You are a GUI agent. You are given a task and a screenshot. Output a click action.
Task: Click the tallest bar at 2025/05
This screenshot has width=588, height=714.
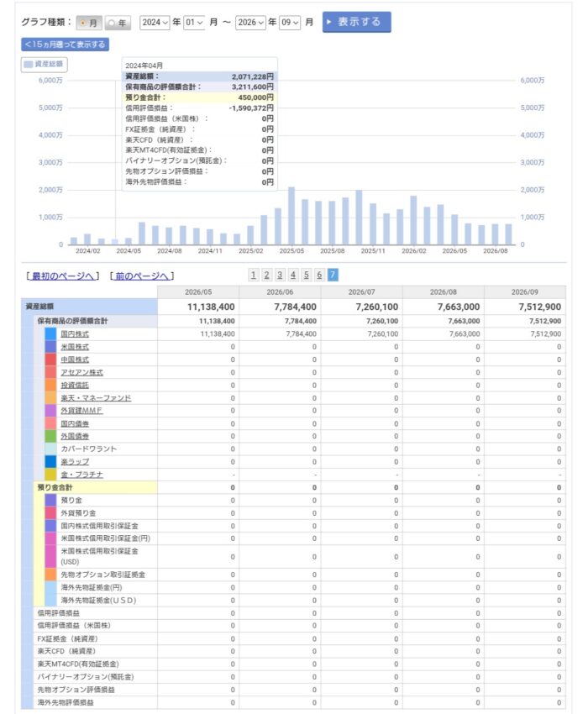[x=291, y=216]
